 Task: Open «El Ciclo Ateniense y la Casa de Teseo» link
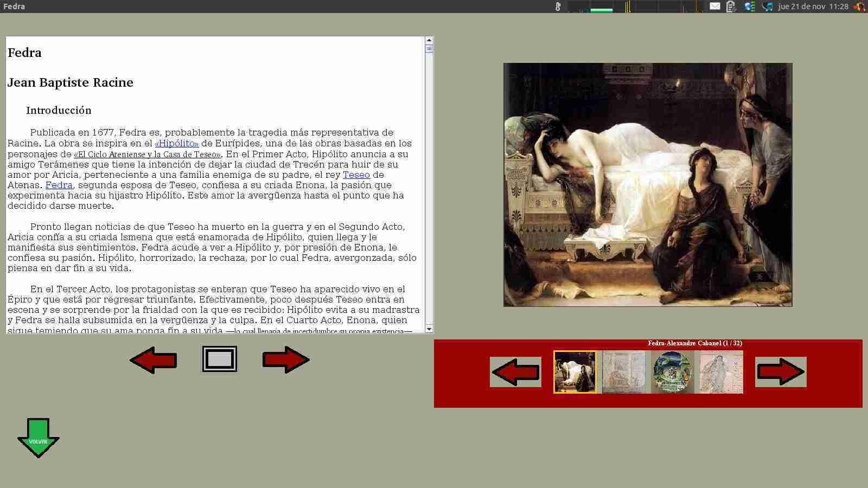(x=148, y=155)
